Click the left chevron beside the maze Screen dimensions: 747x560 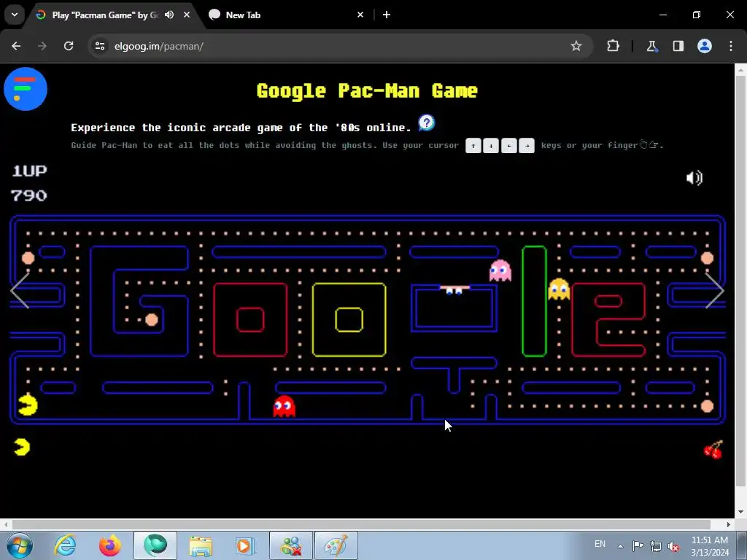point(20,290)
